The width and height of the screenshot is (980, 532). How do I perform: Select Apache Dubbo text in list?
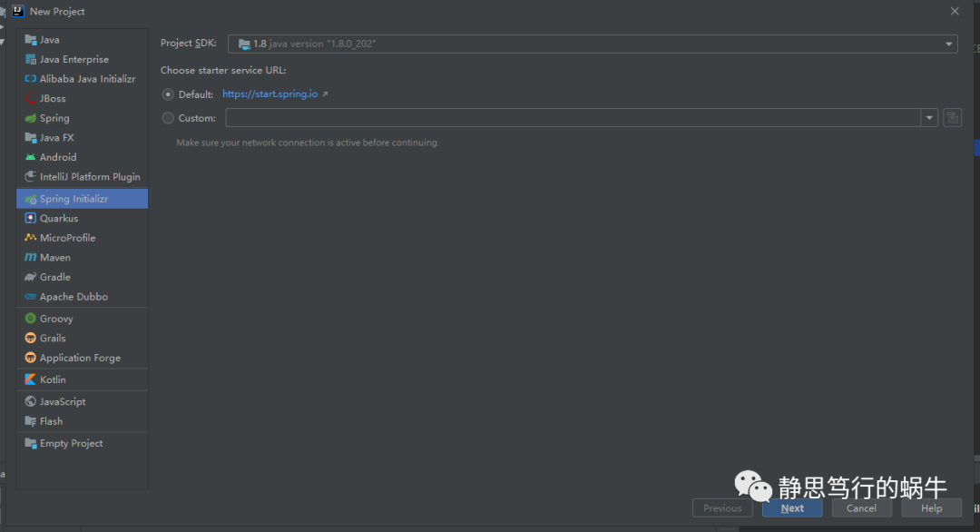tap(73, 296)
